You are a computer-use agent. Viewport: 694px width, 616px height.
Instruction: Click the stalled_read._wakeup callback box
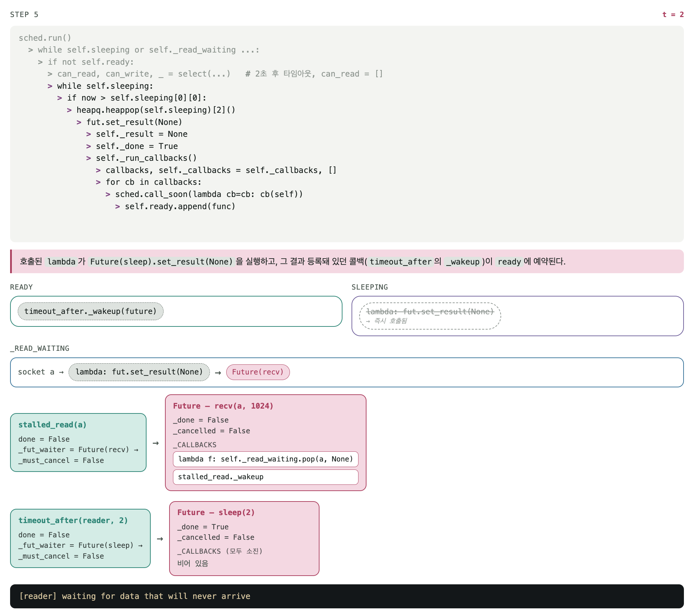coord(266,477)
